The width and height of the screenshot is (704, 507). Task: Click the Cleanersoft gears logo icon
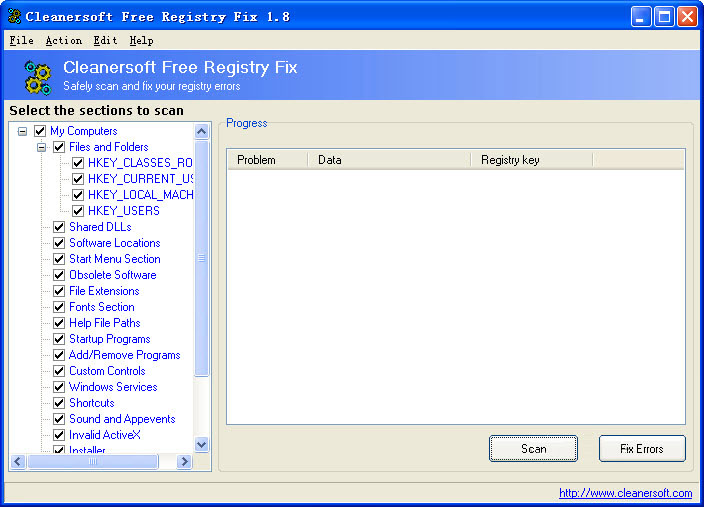[x=37, y=76]
